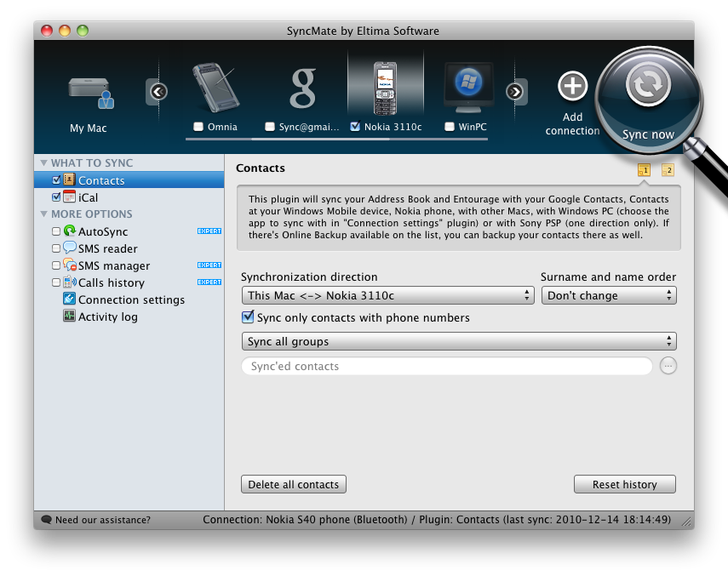Open Connection settings
Viewport: 728px width, 576px height.
tap(131, 299)
